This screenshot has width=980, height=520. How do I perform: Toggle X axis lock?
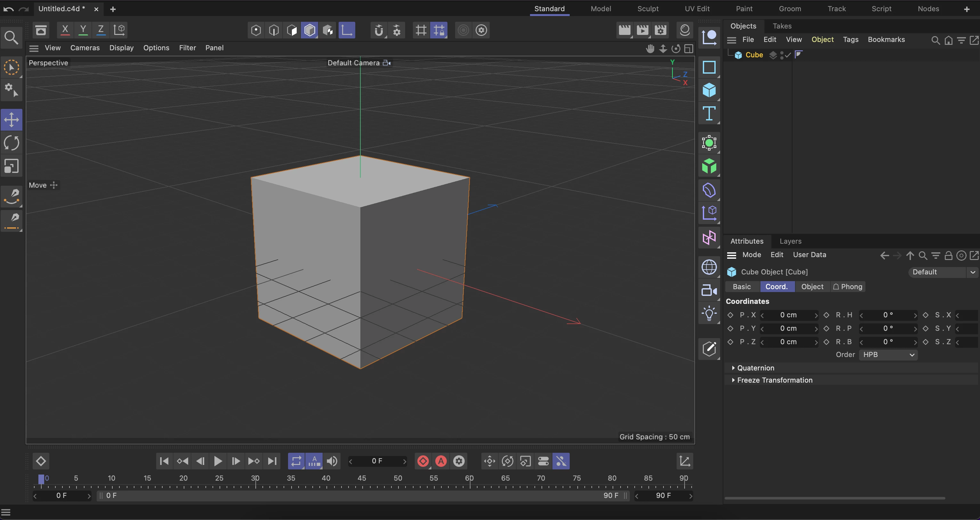pyautogui.click(x=65, y=30)
